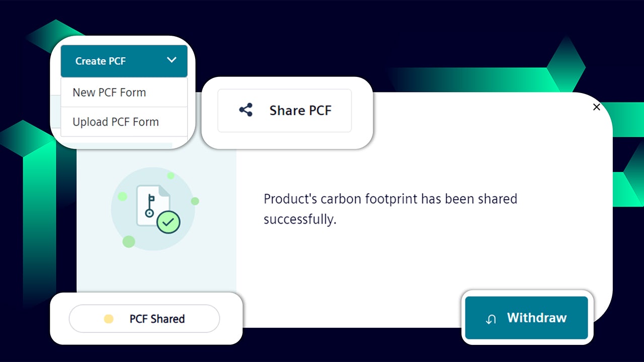Click the green dot right of the illustration

(195, 201)
